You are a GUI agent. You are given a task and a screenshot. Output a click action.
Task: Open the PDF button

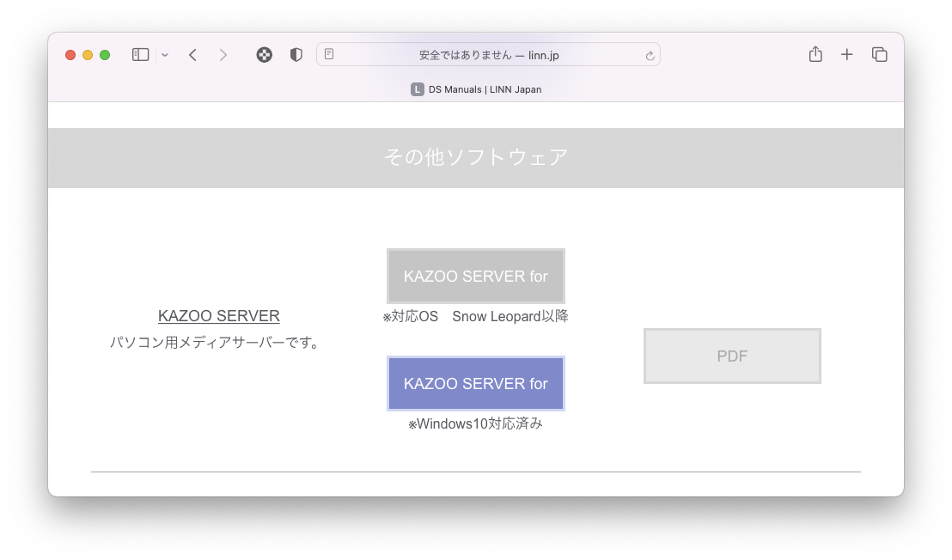pyautogui.click(x=732, y=356)
